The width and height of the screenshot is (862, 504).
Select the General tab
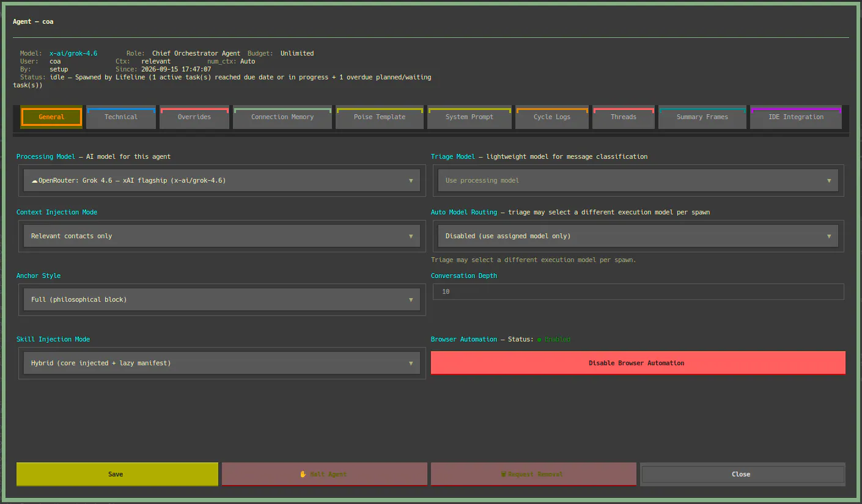click(51, 117)
